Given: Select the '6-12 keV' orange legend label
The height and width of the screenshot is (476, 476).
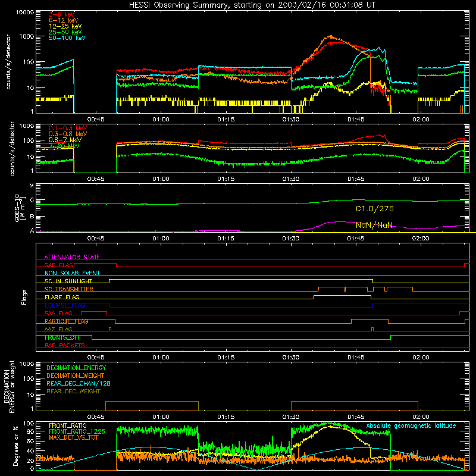Looking at the screenshot, I should pos(64,20).
